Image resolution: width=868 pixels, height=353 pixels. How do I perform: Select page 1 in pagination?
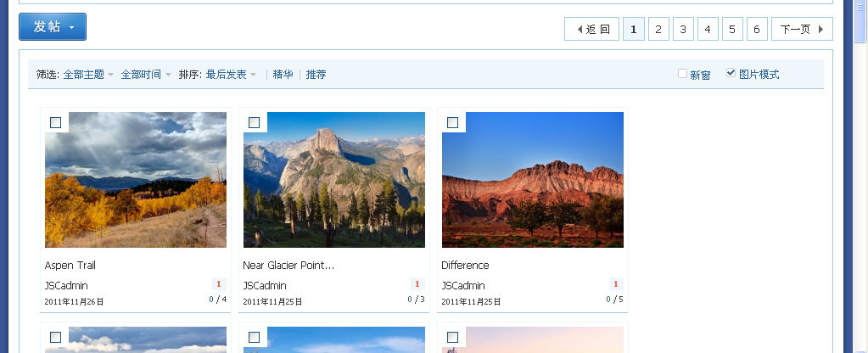click(x=634, y=29)
